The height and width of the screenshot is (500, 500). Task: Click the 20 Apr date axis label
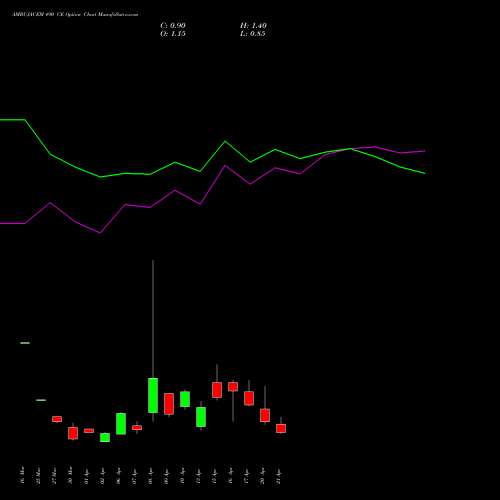(263, 476)
